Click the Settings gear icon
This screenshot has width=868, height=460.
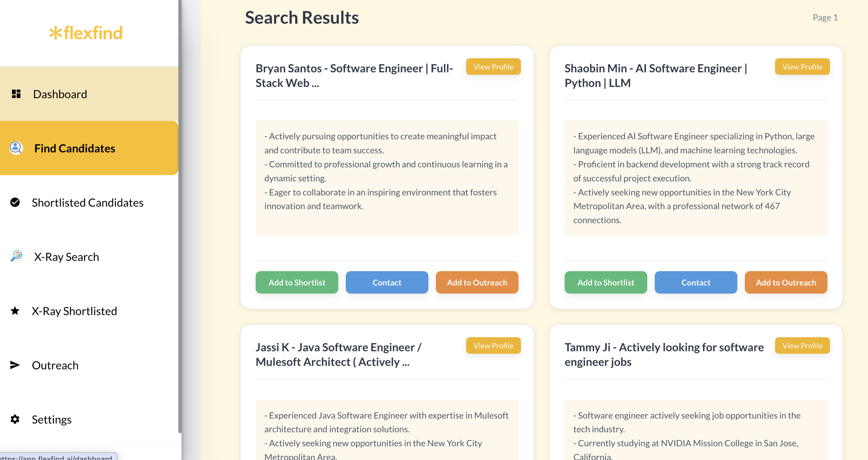pyautogui.click(x=15, y=419)
